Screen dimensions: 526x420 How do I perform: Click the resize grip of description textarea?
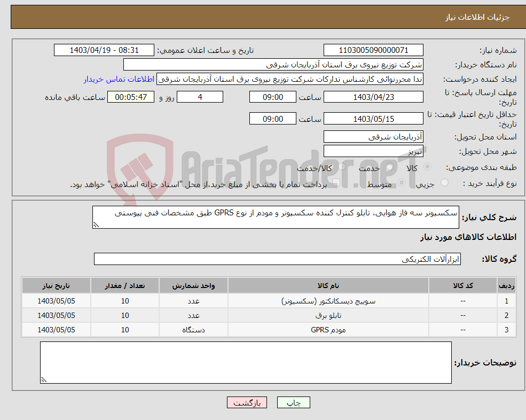[x=96, y=224]
